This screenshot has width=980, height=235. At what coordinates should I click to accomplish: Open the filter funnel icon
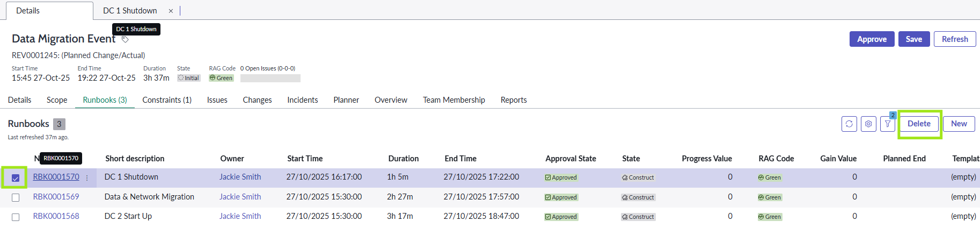click(888, 124)
